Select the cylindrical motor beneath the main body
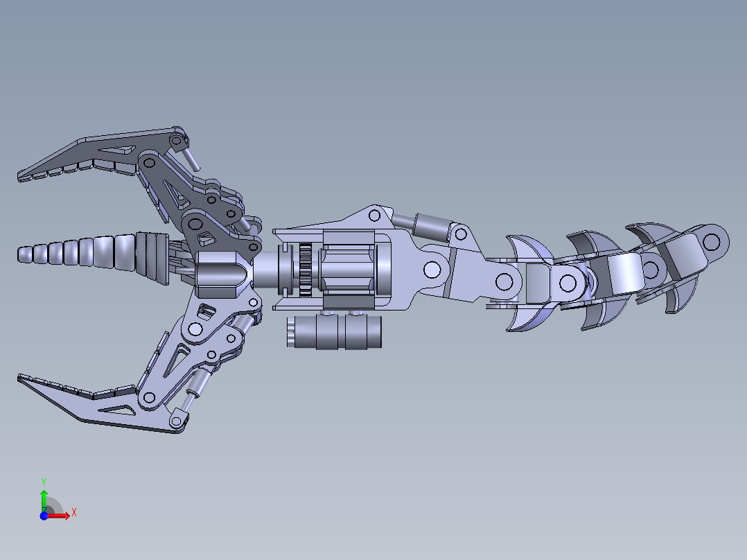Screen dimensions: 747x560 [x=335, y=332]
